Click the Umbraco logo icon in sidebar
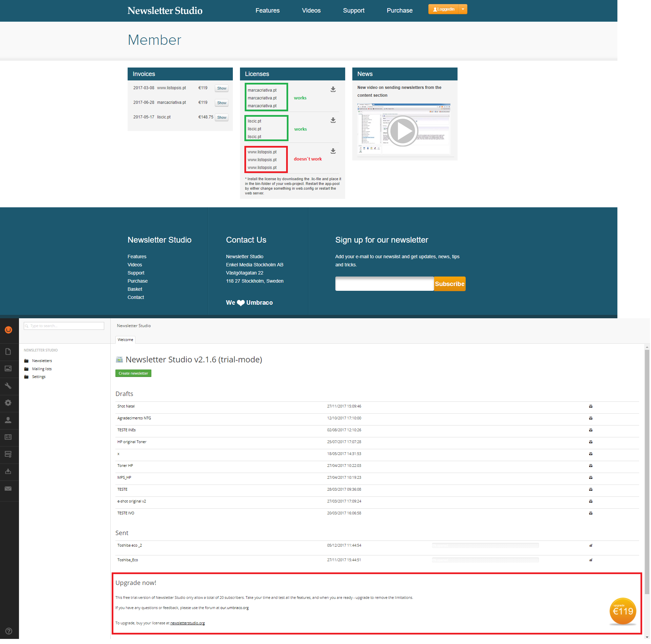This screenshot has height=644, width=651. 8,330
